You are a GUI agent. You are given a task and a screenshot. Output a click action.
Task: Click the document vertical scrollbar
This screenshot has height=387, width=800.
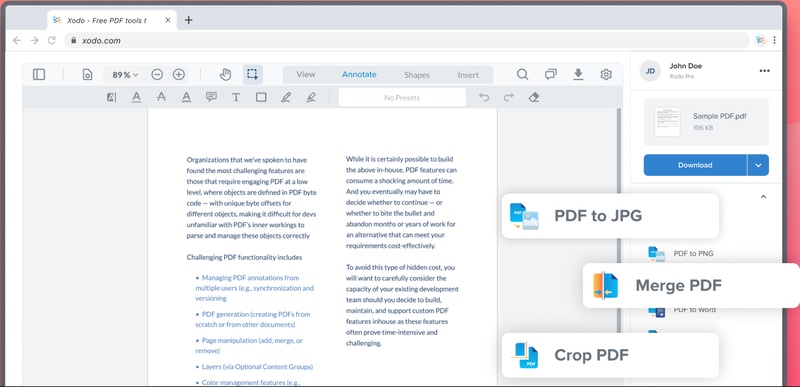(x=619, y=247)
